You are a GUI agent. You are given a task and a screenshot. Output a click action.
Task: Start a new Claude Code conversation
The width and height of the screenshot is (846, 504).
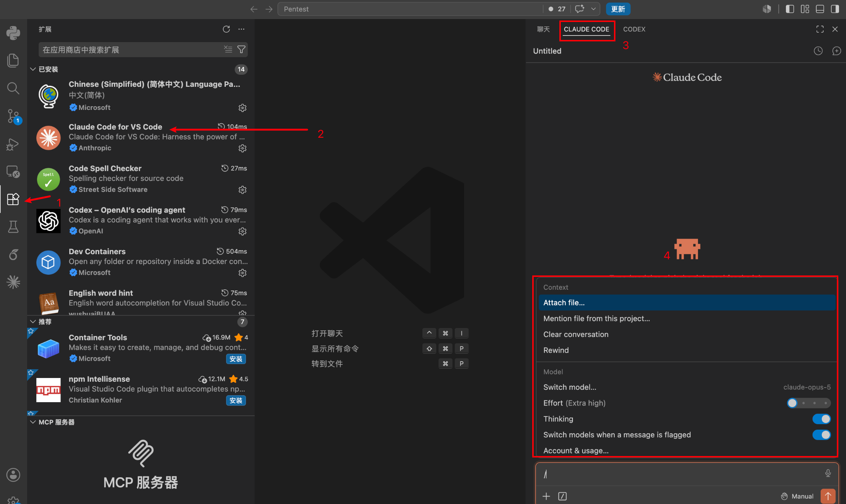click(x=836, y=51)
